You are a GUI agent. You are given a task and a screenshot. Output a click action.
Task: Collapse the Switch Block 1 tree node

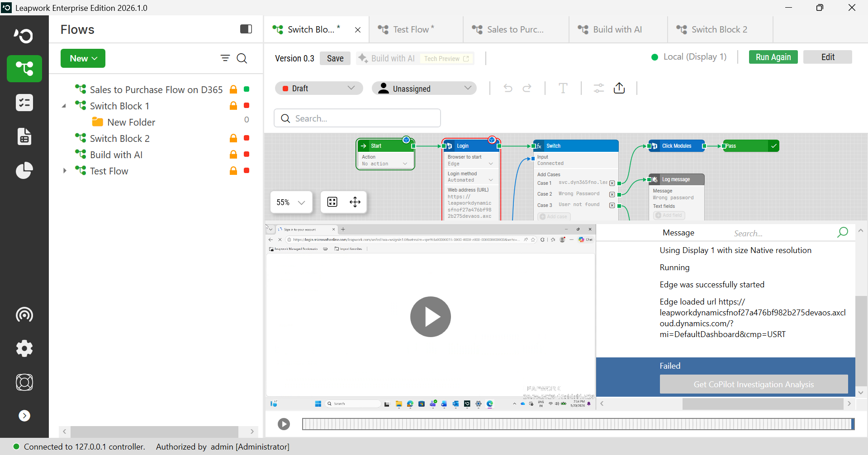pyautogui.click(x=64, y=106)
